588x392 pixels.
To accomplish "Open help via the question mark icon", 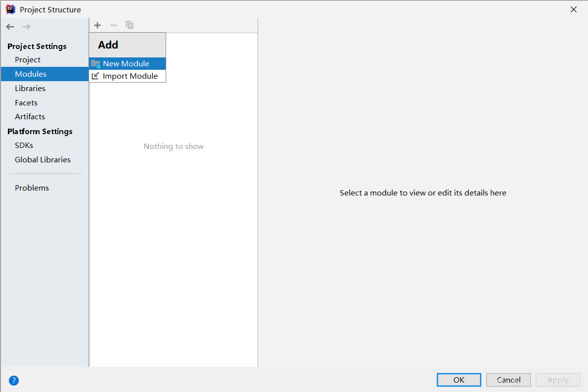I will coord(13,380).
